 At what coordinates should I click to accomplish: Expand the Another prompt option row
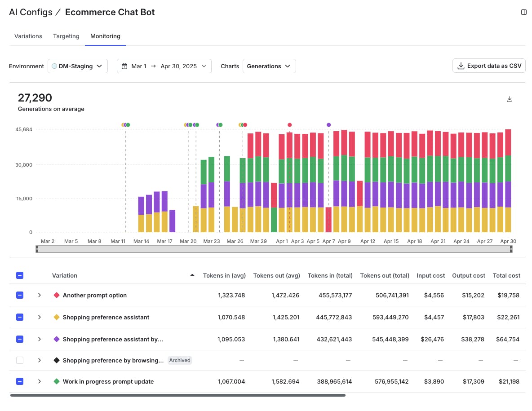point(40,295)
